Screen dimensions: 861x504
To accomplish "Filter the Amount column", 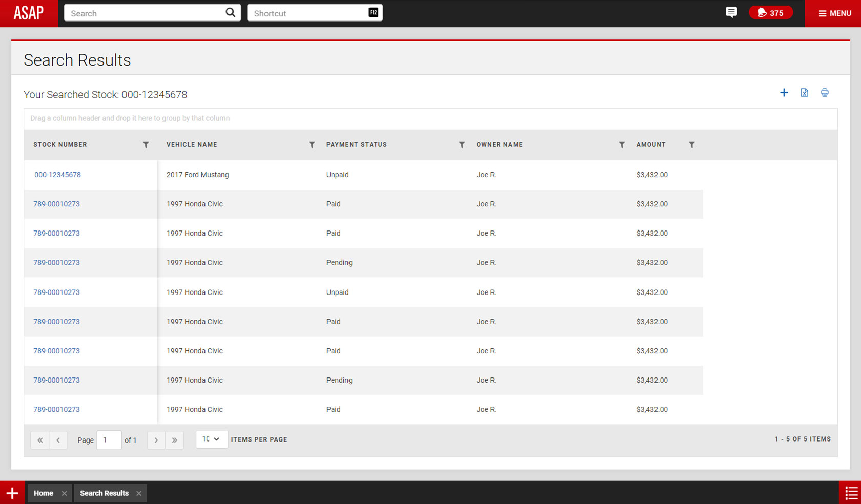I will [x=691, y=145].
